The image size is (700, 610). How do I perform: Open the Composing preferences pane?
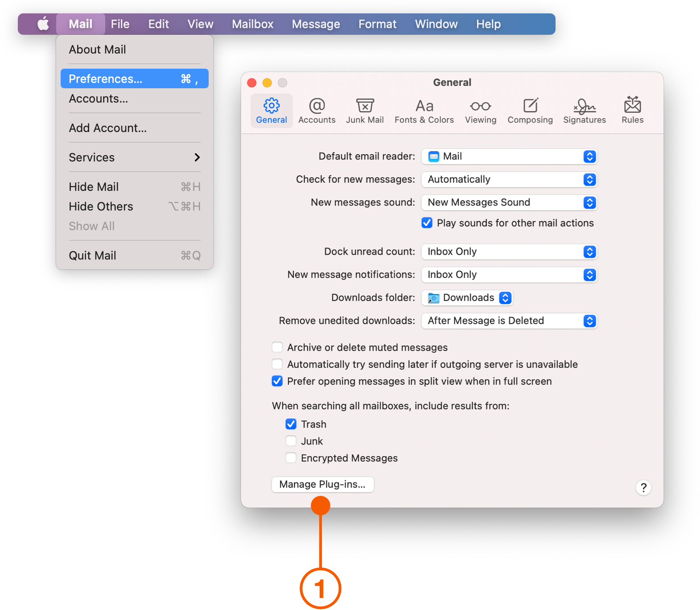530,111
